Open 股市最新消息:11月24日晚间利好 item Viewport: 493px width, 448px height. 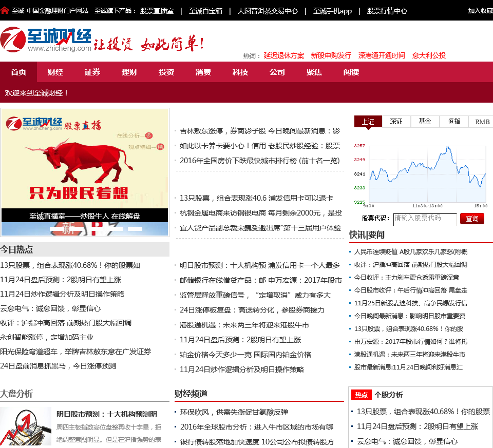point(408,367)
